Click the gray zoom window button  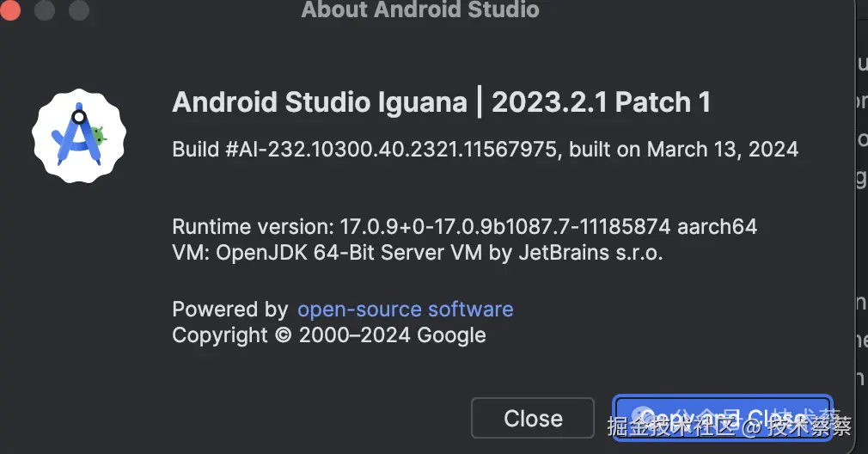pos(78,10)
